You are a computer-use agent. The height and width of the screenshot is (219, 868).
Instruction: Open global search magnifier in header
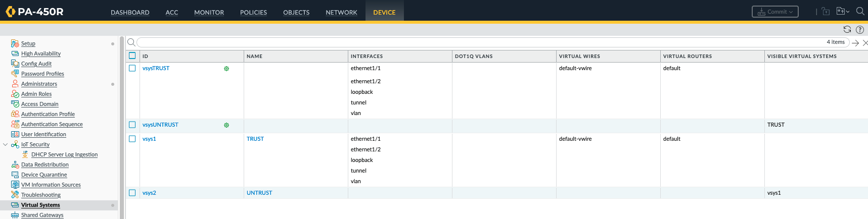click(x=860, y=11)
